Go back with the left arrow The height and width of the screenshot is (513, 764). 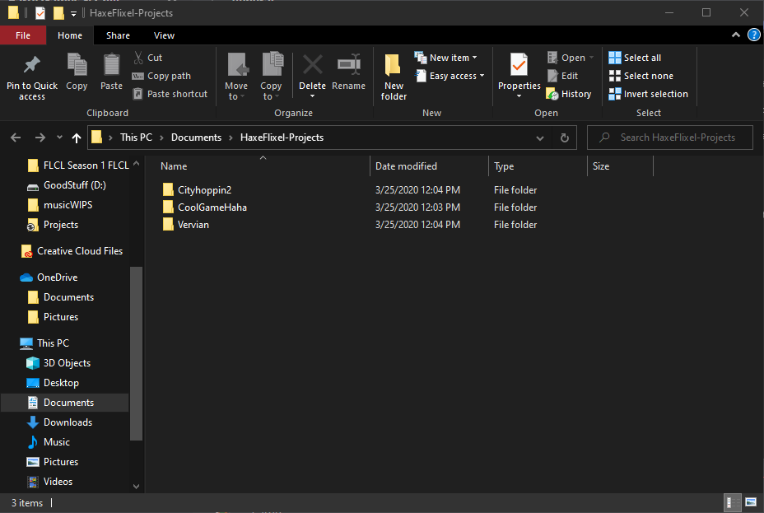(16, 138)
